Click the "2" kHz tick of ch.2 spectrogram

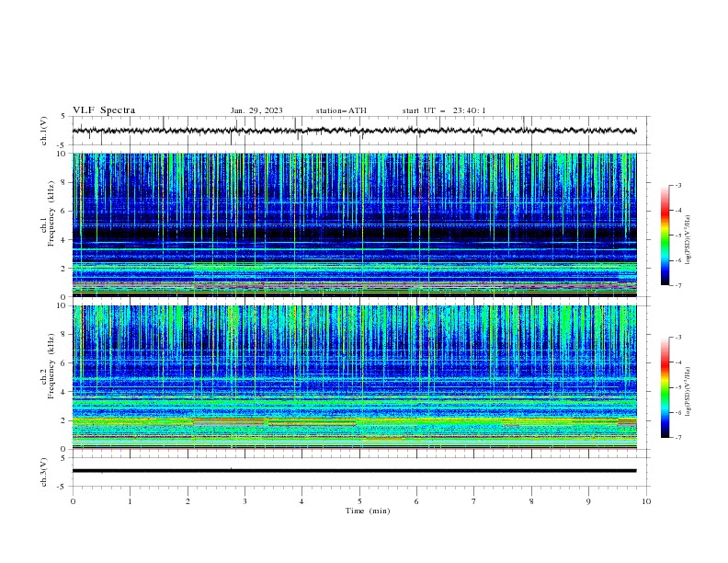pos(65,420)
